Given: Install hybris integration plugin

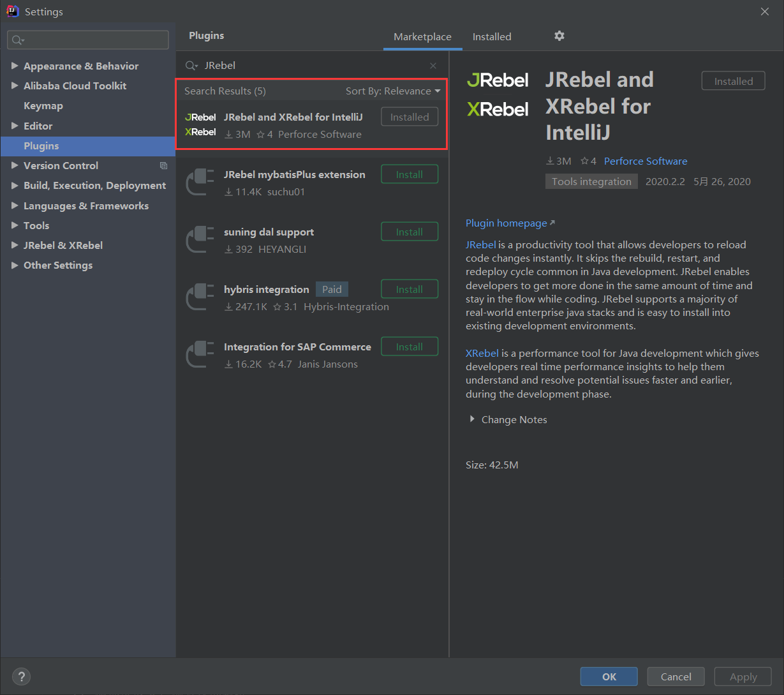Looking at the screenshot, I should 410,289.
